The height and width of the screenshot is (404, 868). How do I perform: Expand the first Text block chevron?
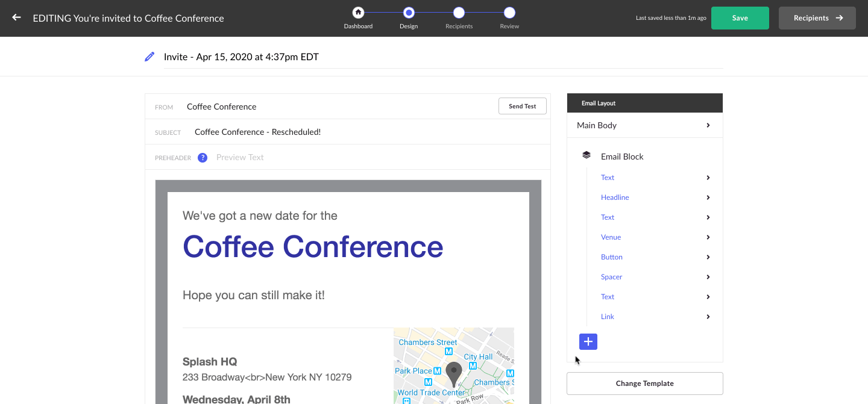[708, 178]
